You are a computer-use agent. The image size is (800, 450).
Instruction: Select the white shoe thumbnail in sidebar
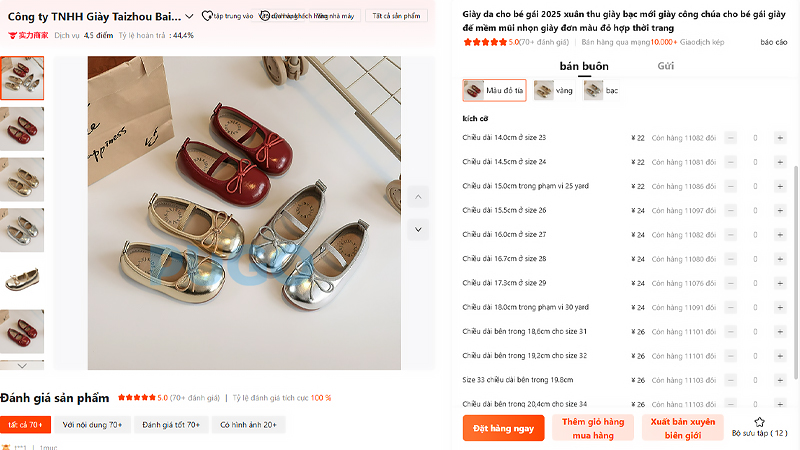22,279
